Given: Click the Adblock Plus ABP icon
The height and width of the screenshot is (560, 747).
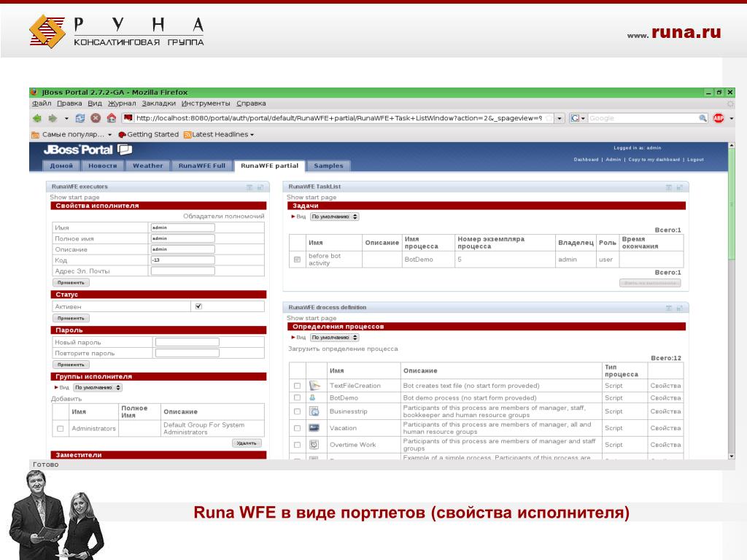Looking at the screenshot, I should tap(719, 118).
